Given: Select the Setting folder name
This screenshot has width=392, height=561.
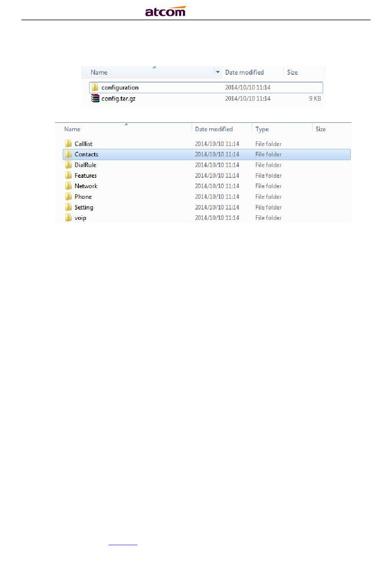Looking at the screenshot, I should click(84, 207).
